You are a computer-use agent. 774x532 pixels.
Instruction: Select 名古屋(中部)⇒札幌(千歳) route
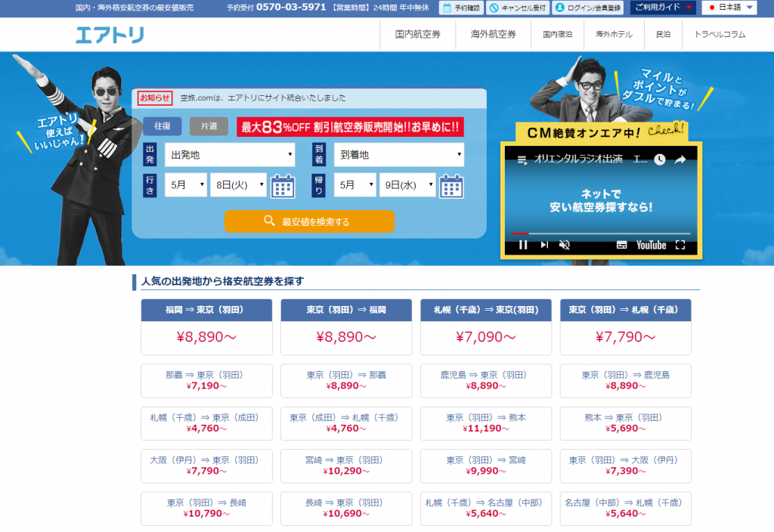pos(625,509)
